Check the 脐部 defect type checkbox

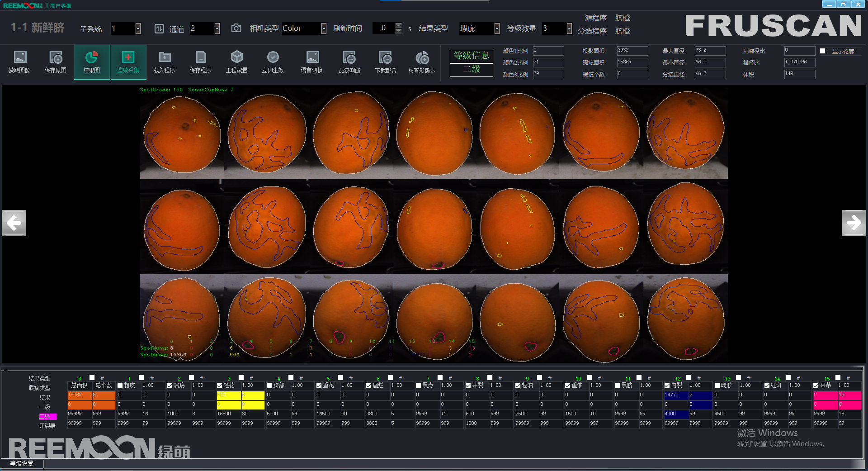pos(269,386)
